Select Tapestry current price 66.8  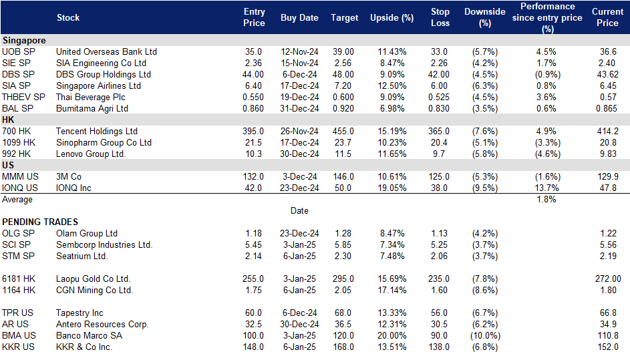click(608, 313)
